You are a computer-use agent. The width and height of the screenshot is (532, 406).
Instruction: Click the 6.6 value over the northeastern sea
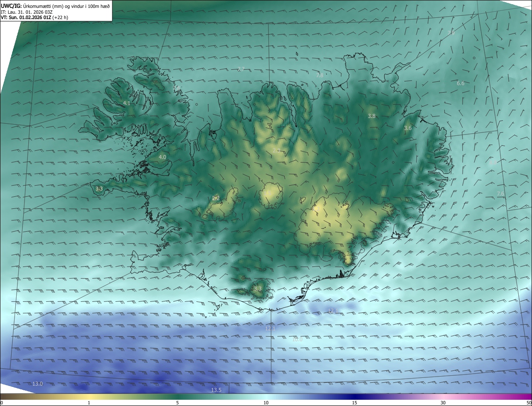pos(461,83)
